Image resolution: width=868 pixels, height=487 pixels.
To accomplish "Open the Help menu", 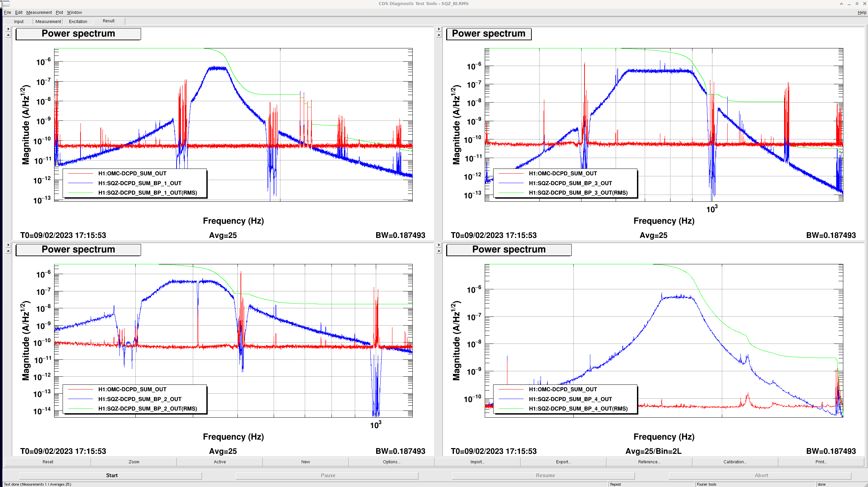I will point(862,13).
